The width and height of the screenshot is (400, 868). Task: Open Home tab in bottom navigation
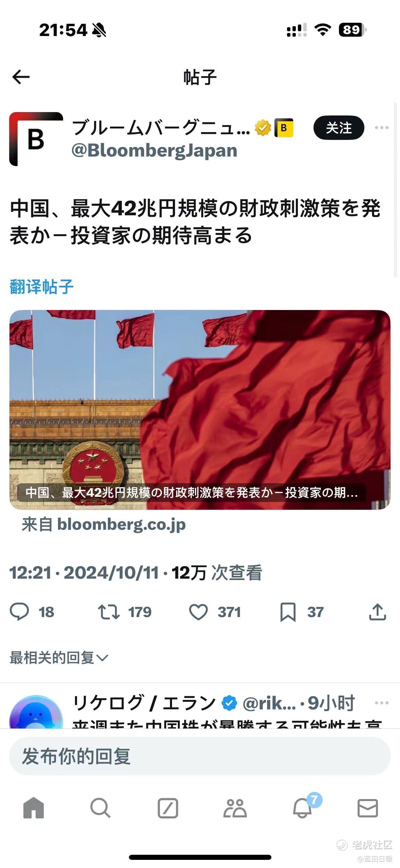pyautogui.click(x=34, y=808)
